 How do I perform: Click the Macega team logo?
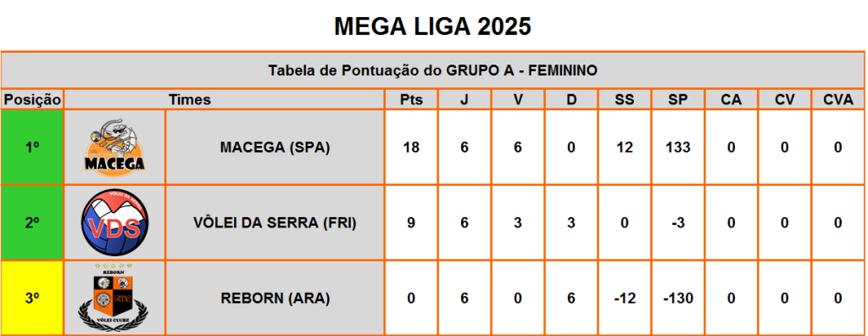coord(115,146)
